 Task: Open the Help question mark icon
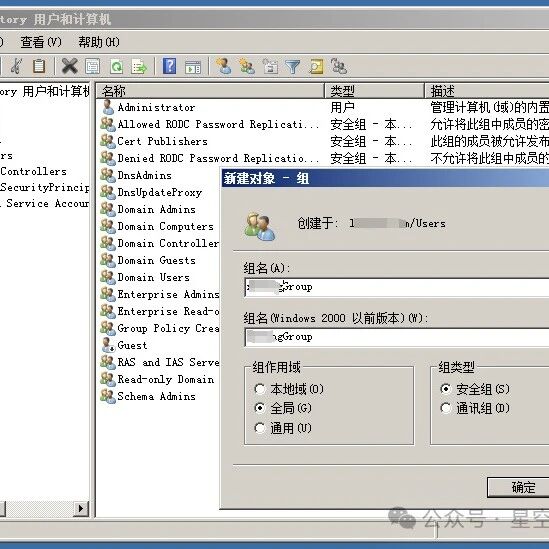pos(169,66)
